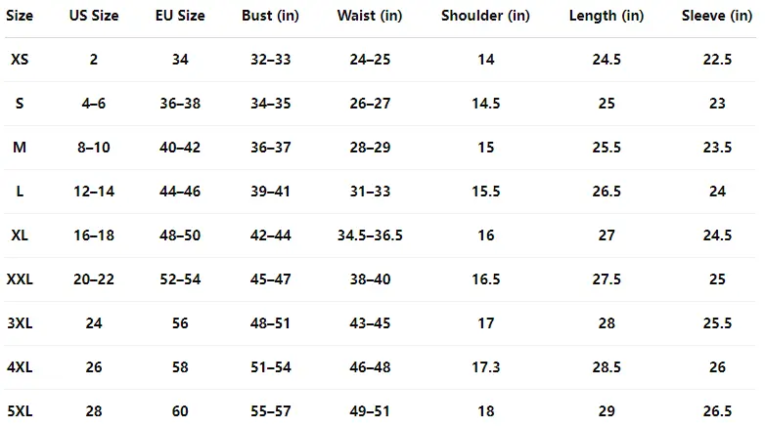Click the 8–10 US size cell

[x=94, y=147]
